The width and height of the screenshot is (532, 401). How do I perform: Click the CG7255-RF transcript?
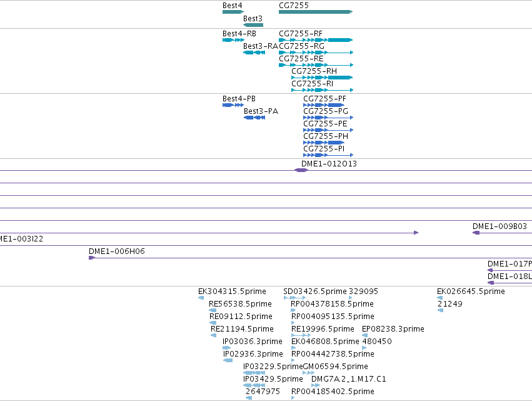click(316, 40)
